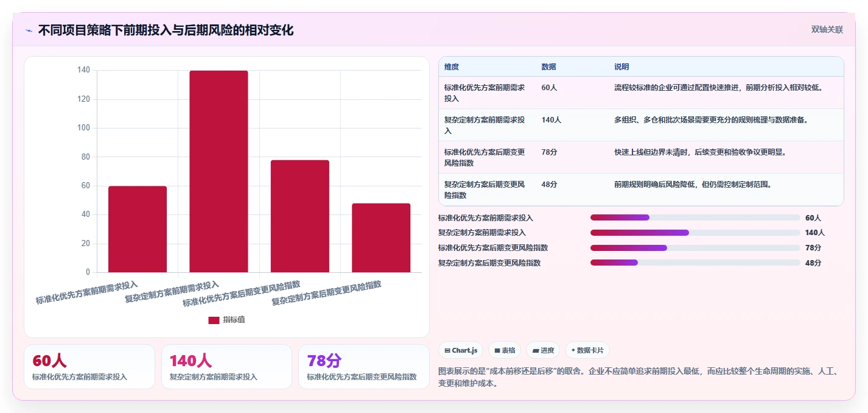This screenshot has width=868, height=413.
Task: Click progress label 复杂定制方案后期变更风险指数
Action: click(489, 263)
